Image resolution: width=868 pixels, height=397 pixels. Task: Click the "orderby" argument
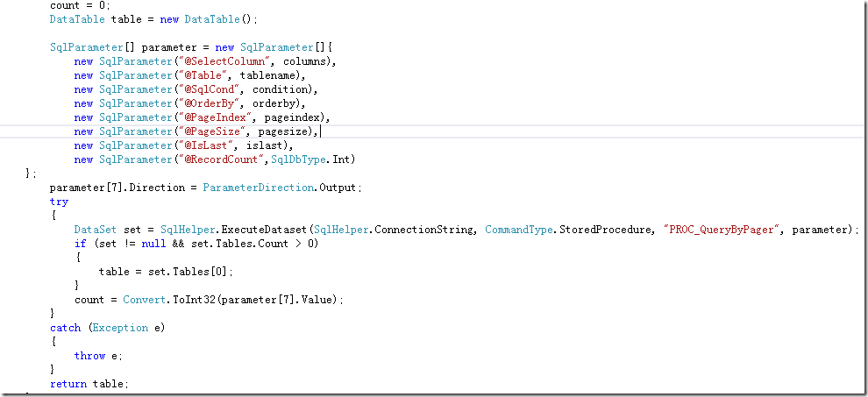tap(274, 103)
